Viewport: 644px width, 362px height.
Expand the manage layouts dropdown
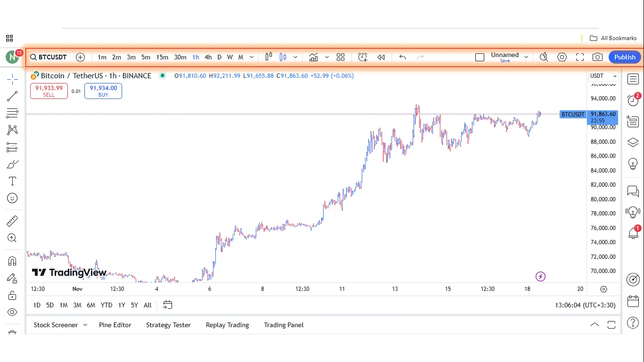click(527, 57)
